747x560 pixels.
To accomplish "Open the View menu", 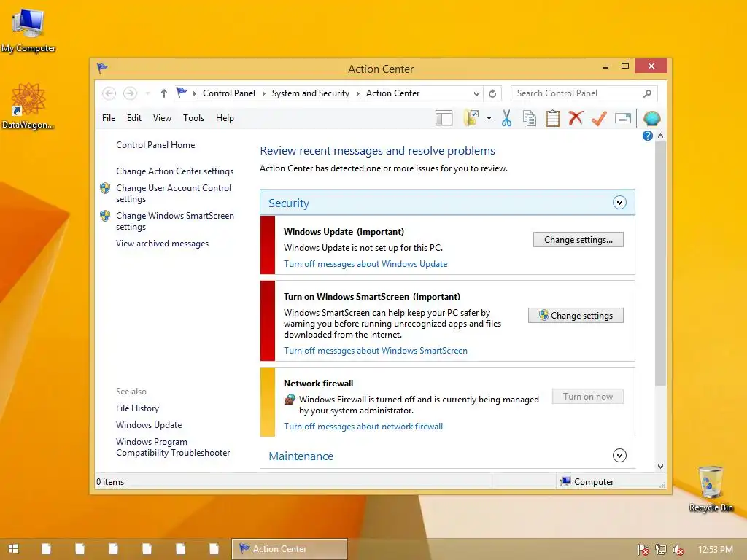I will pyautogui.click(x=162, y=118).
